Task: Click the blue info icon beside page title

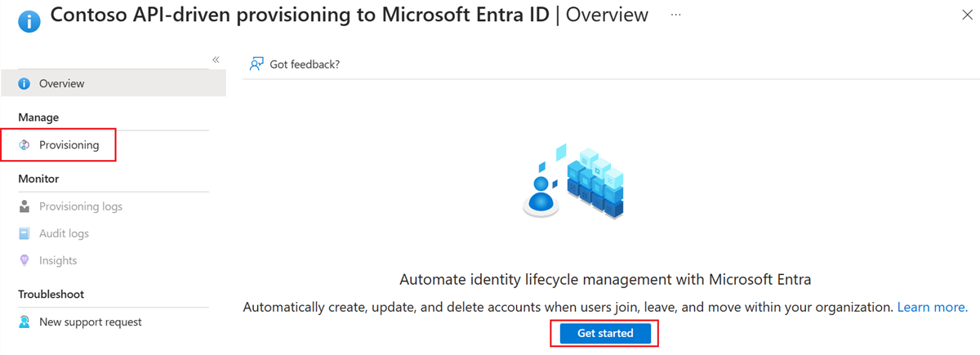Action: [x=29, y=20]
